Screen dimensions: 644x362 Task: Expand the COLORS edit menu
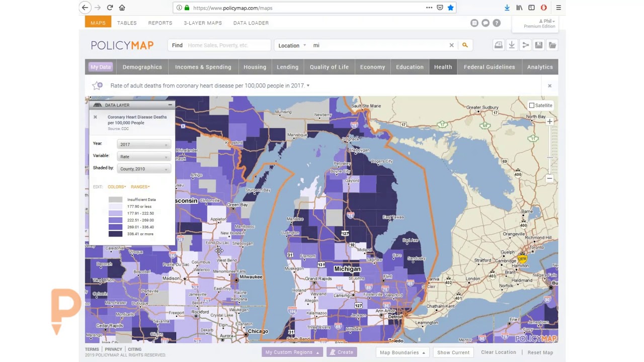point(117,187)
